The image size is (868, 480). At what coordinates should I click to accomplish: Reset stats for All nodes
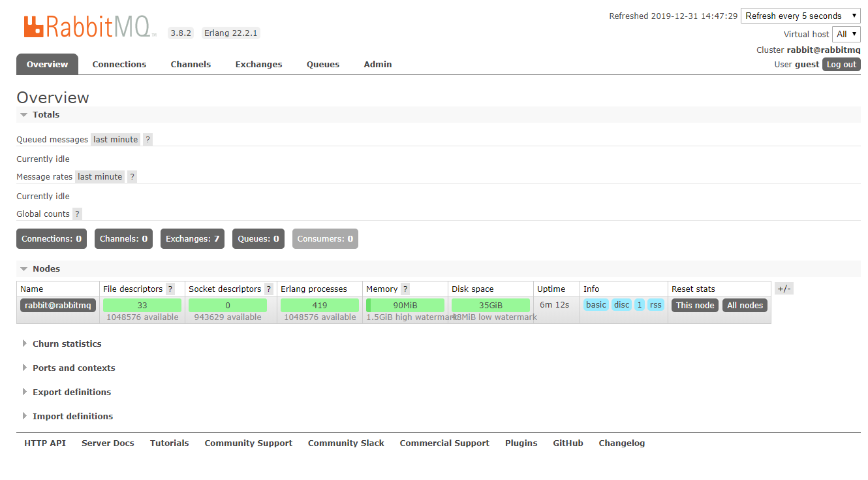pos(745,305)
